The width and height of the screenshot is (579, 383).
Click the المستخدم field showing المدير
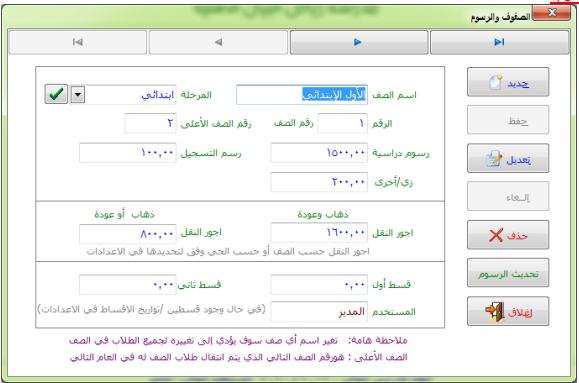[319, 312]
